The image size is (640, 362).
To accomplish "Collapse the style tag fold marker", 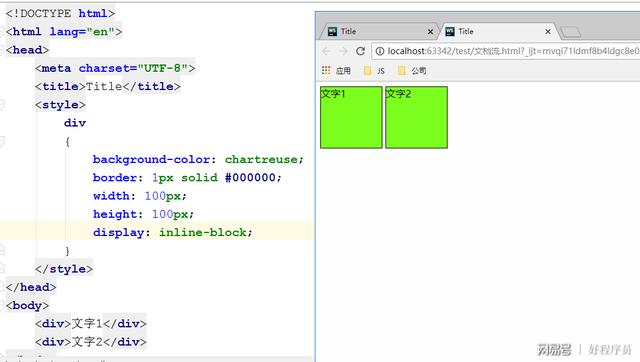I will [x=2, y=104].
